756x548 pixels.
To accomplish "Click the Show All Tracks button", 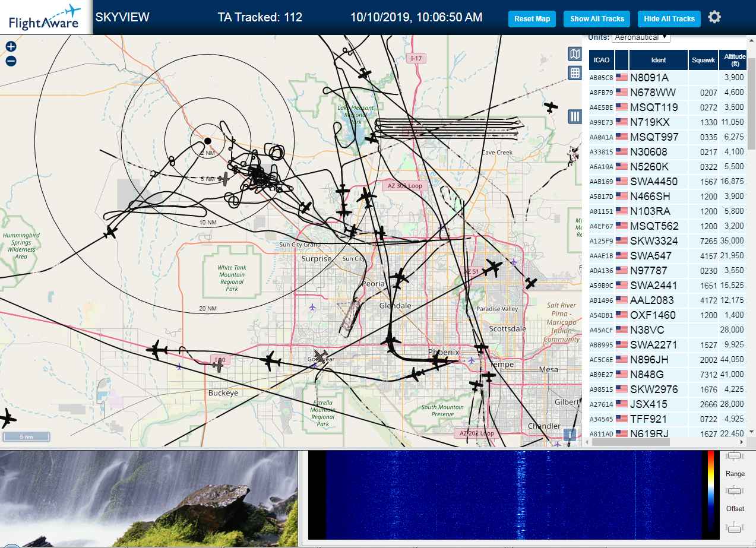I will tap(597, 19).
